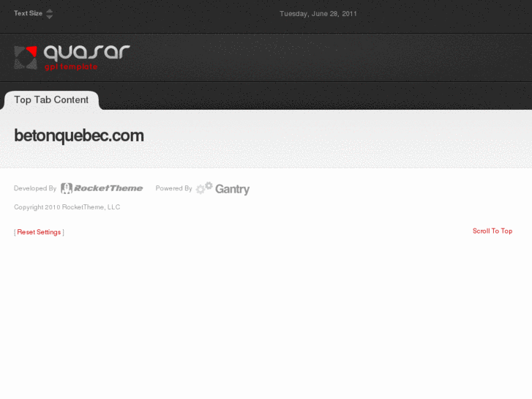Viewport: 532px width, 399px height.
Task: Click Copyright 2010 RocketTheme, LLC text
Action: pos(67,207)
